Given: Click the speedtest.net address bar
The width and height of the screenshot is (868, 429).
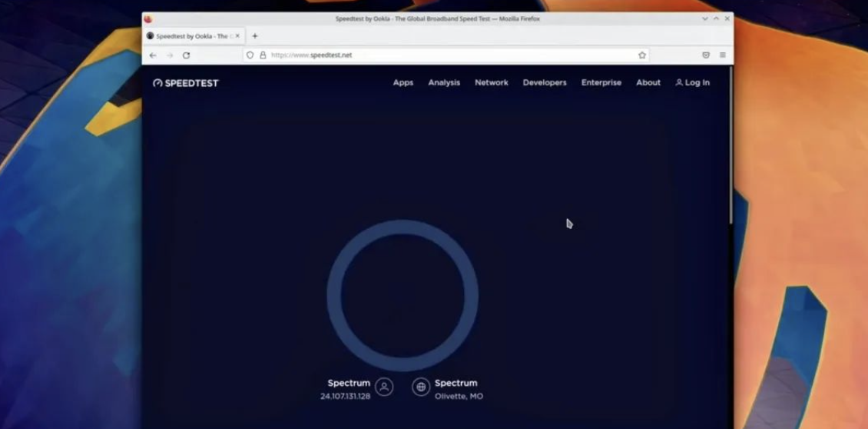Looking at the screenshot, I should click(446, 55).
